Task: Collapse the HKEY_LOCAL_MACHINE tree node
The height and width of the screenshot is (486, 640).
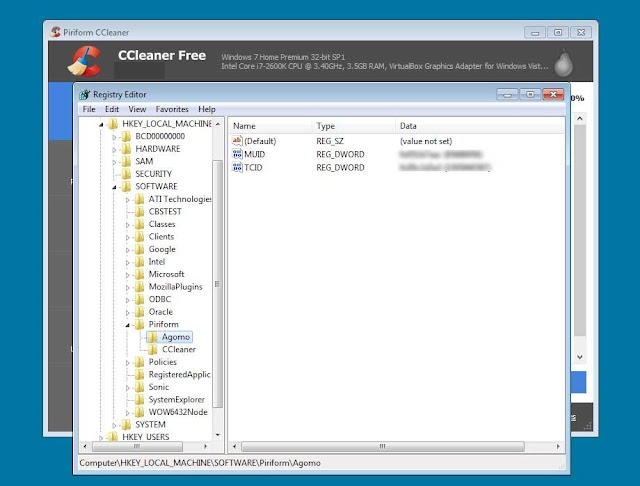Action: [x=101, y=124]
